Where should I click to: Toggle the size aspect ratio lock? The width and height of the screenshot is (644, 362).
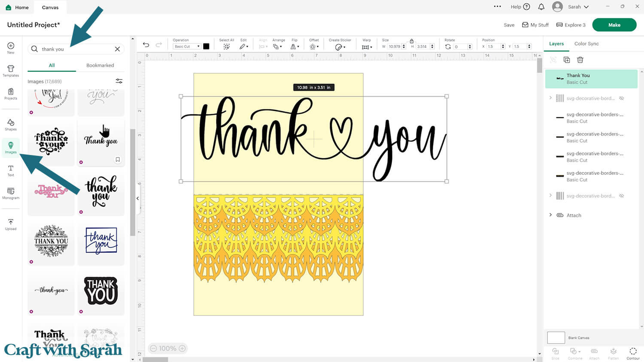click(412, 41)
